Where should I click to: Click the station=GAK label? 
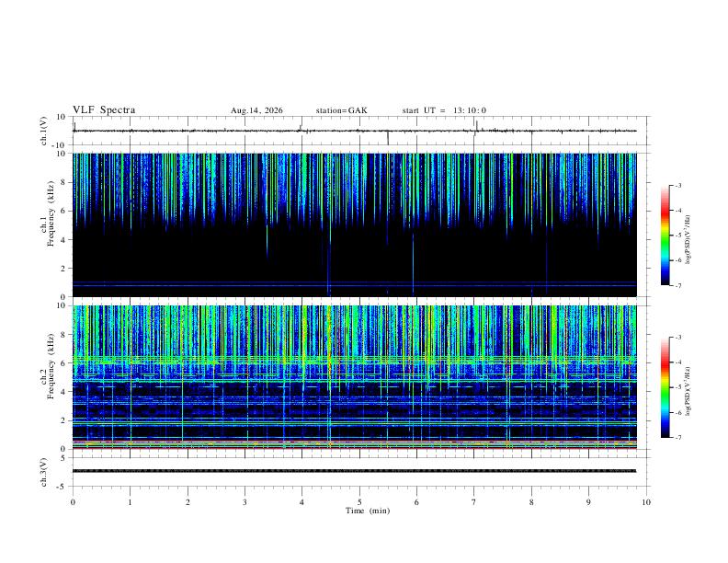pos(341,110)
